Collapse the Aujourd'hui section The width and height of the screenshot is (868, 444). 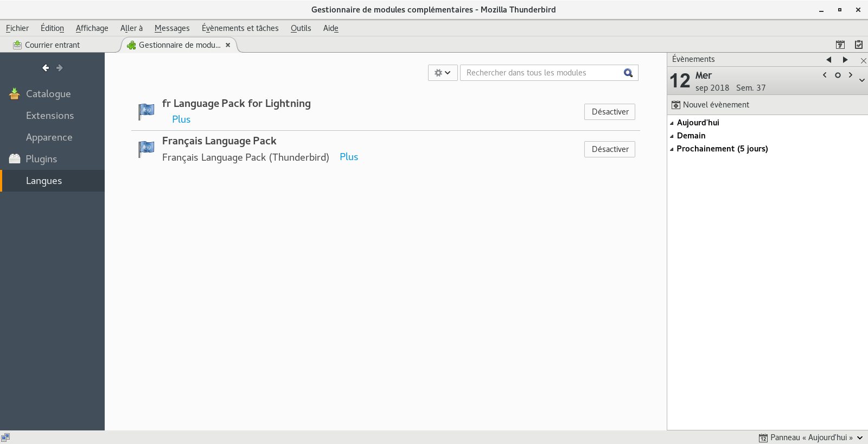(672, 123)
